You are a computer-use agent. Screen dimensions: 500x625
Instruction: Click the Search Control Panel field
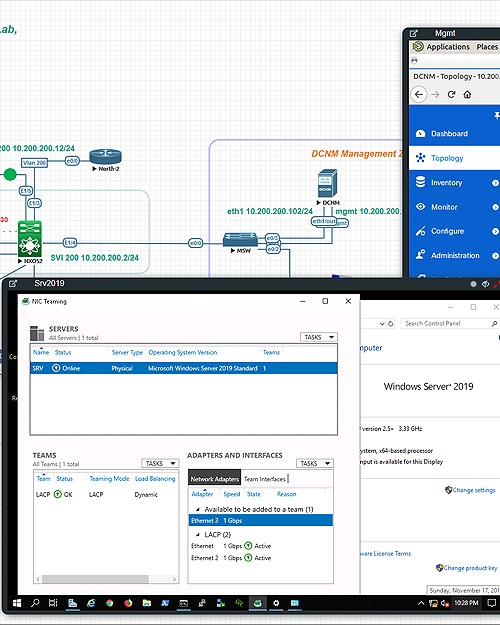click(x=450, y=324)
